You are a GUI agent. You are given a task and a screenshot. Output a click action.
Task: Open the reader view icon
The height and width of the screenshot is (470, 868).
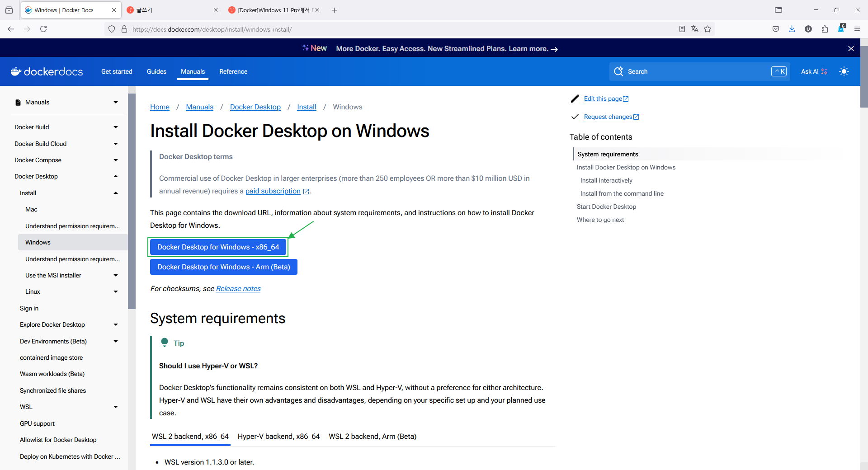[x=682, y=29]
